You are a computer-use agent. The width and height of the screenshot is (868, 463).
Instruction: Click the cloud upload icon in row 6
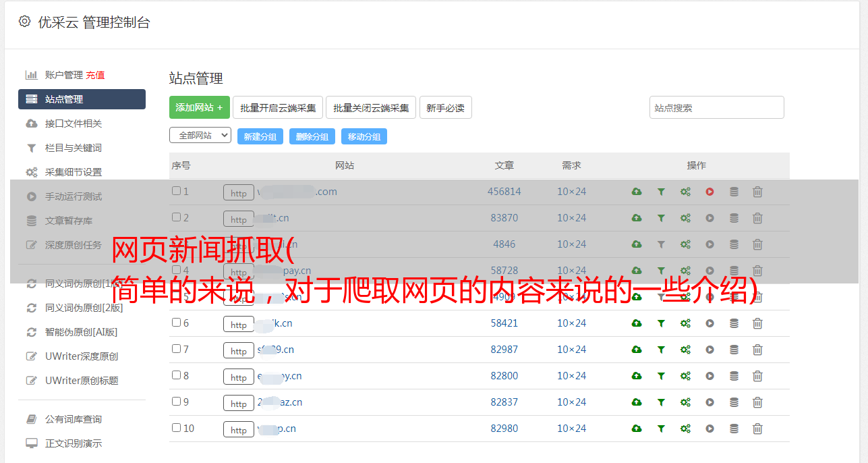coord(637,323)
